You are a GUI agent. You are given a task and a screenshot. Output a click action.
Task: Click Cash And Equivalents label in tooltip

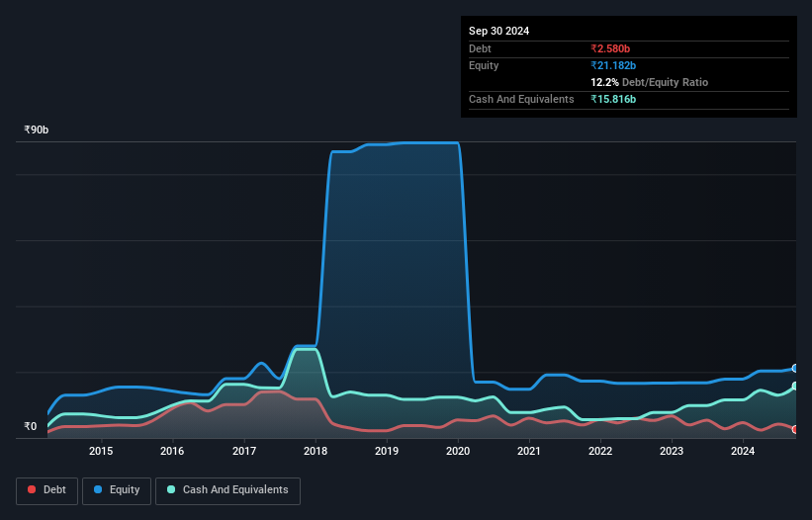521,99
